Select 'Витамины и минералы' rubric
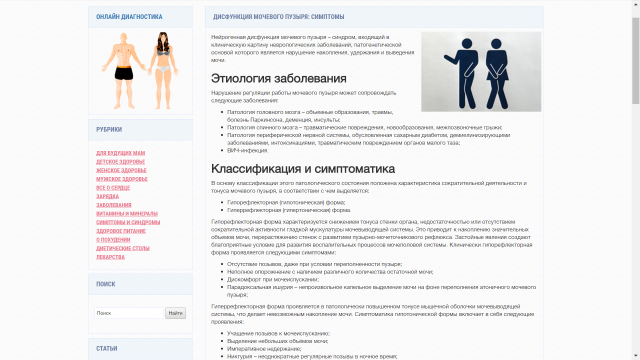Image resolution: width=640 pixels, height=360 pixels. click(x=127, y=213)
